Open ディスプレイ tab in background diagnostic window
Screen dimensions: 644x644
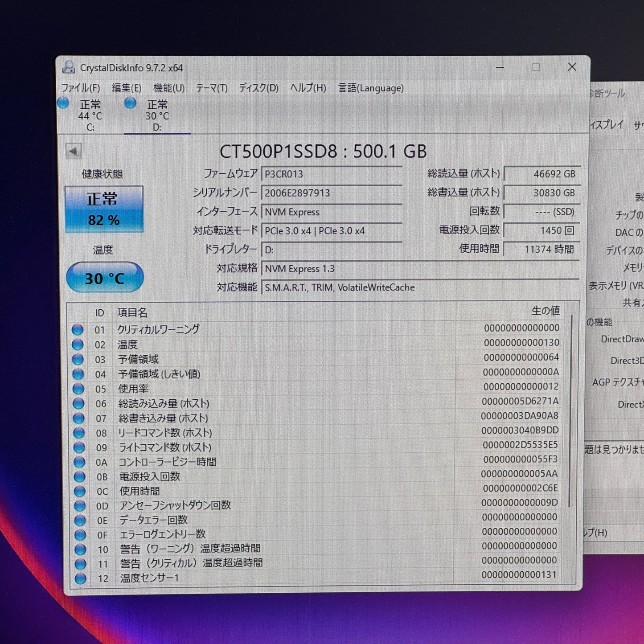point(606,124)
